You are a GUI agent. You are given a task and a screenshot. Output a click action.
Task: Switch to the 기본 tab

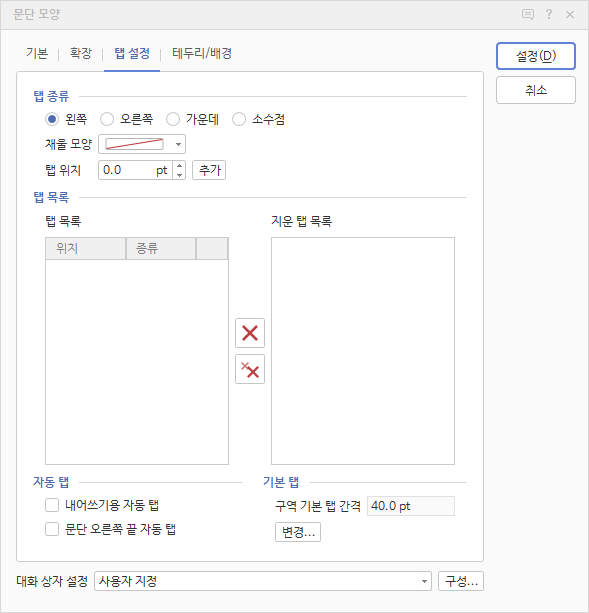(37, 53)
